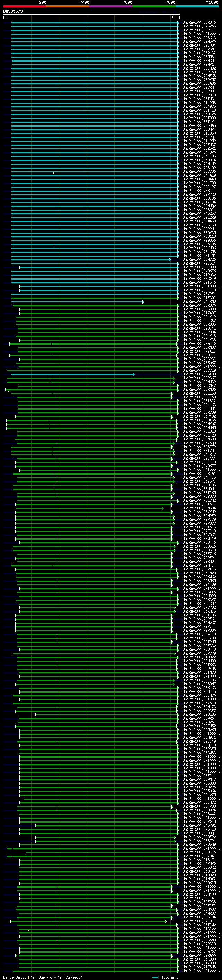Select hit label UniRef100_Q6YPF1
222x980 pixels.
(x=199, y=294)
